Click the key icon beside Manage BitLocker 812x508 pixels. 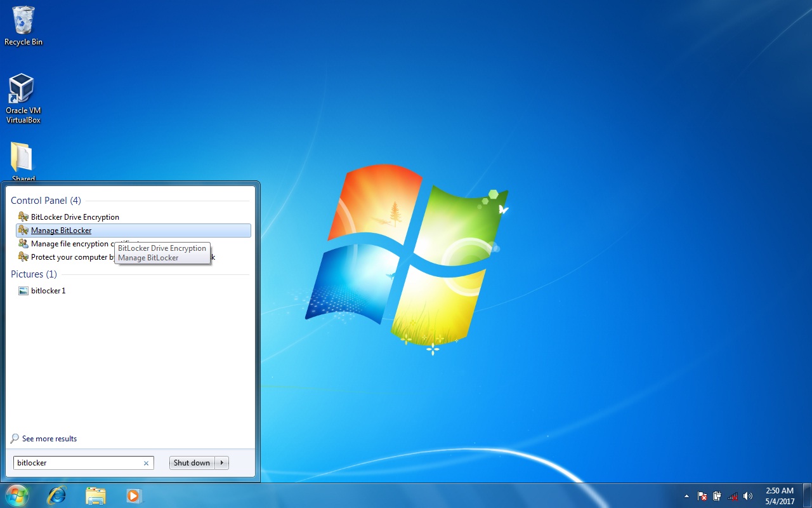click(x=23, y=231)
